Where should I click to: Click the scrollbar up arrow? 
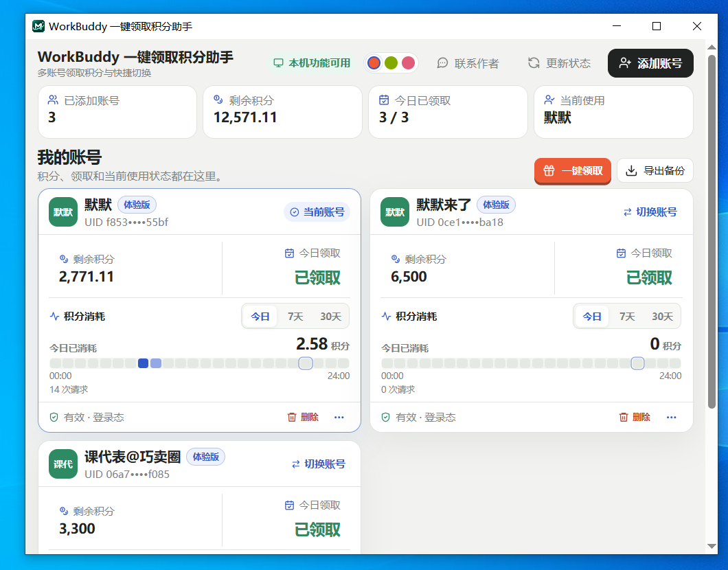[x=712, y=47]
